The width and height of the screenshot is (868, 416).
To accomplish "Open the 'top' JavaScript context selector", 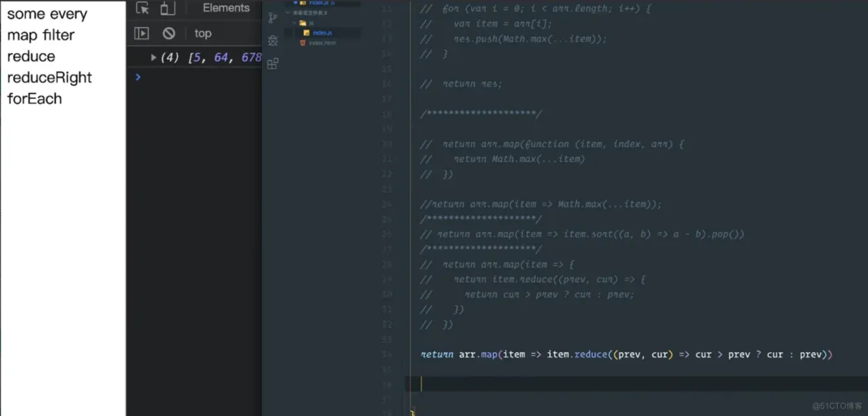I will 203,33.
